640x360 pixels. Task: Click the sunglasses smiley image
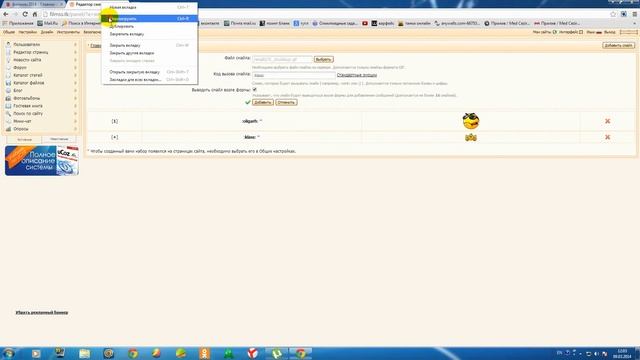click(x=471, y=121)
